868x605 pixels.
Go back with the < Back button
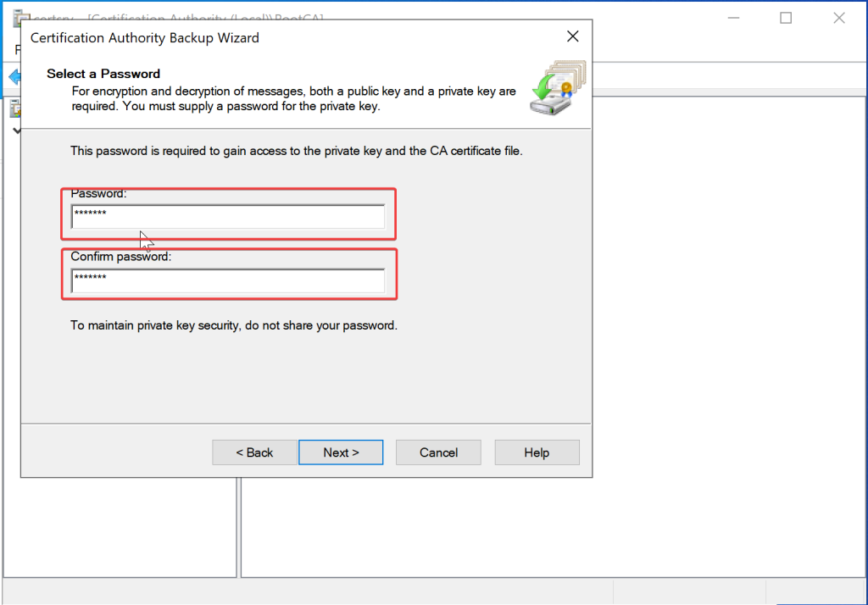(254, 452)
